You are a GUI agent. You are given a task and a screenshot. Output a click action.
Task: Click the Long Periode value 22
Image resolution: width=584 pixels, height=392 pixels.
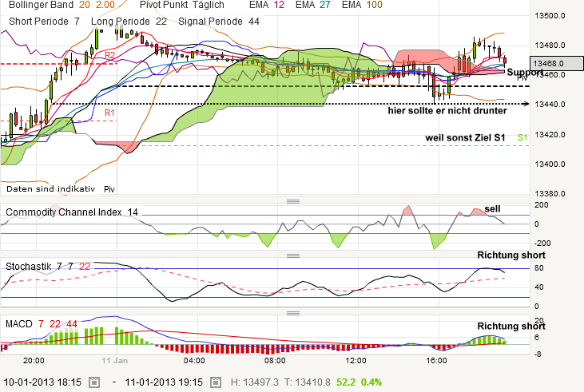point(161,22)
